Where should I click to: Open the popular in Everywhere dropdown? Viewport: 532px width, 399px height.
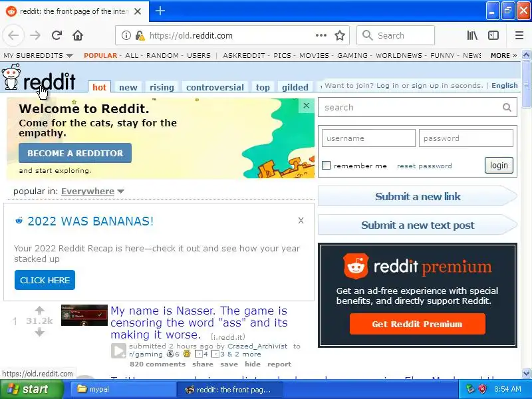92,192
